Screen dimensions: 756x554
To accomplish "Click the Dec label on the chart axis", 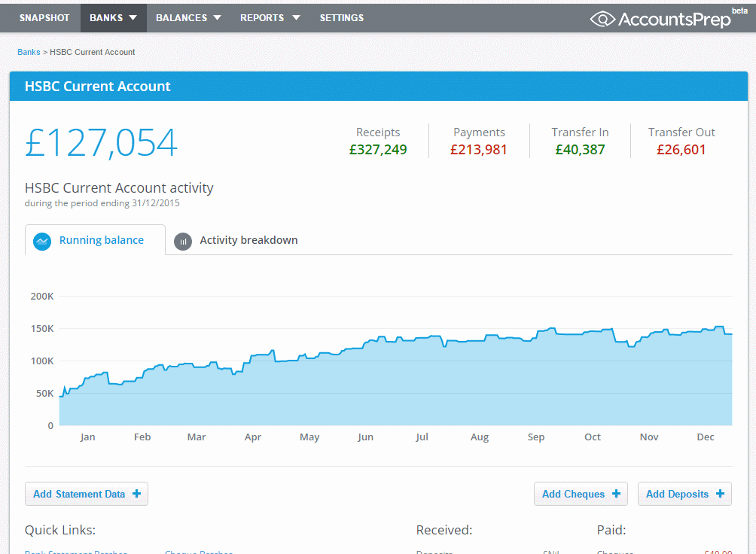I will tap(706, 437).
